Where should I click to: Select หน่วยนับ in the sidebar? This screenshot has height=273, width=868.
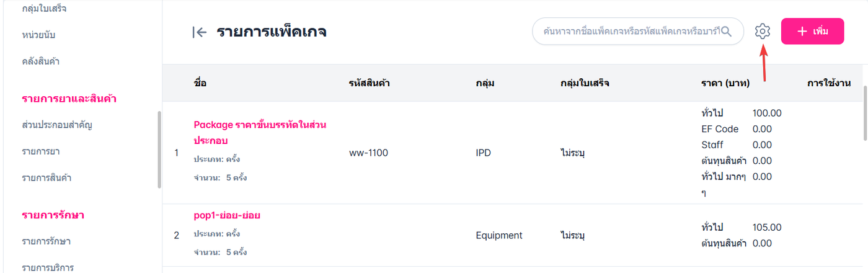pyautogui.click(x=40, y=35)
